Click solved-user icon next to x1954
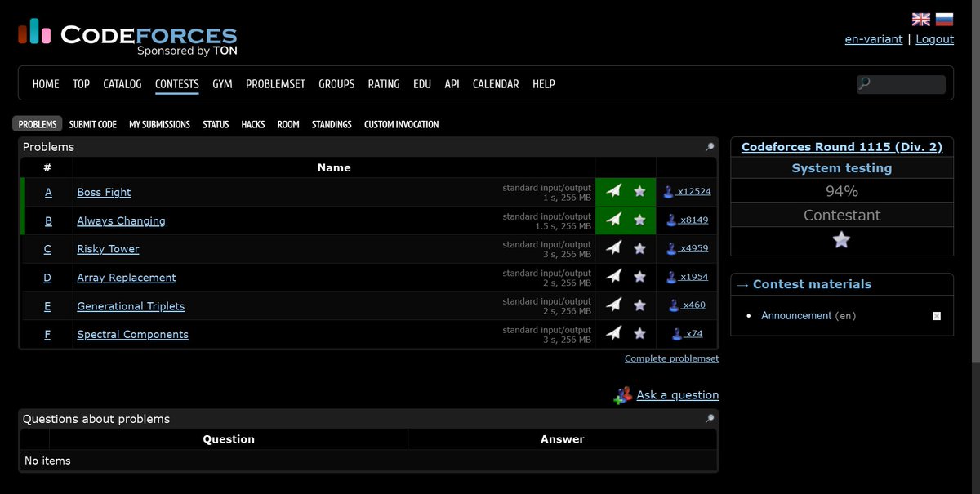This screenshot has height=494, width=980. pyautogui.click(x=671, y=277)
